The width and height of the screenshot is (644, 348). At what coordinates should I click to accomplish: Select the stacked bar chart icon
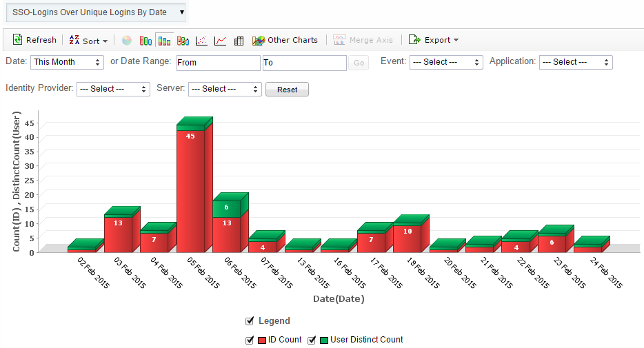pyautogui.click(x=164, y=41)
